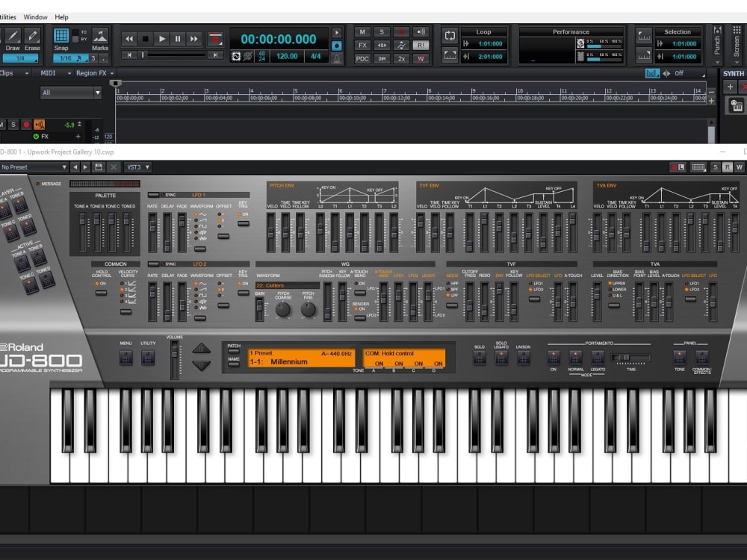This screenshot has height=560, width=747.
Task: Go to next preset arrow
Action: pos(85,167)
